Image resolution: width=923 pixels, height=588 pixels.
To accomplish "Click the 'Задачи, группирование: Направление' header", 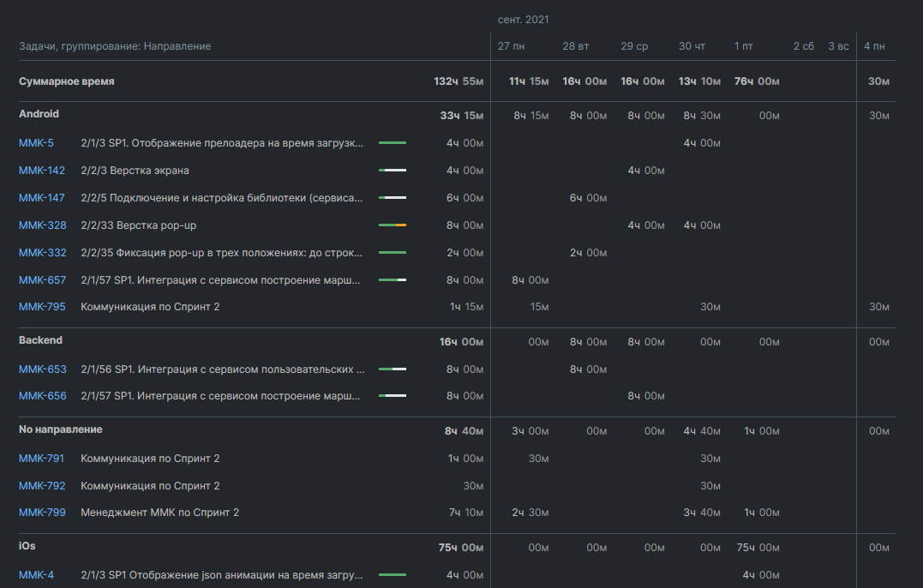I will click(x=115, y=46).
